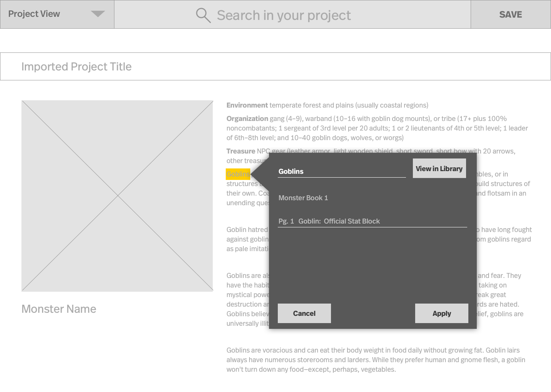This screenshot has width=551, height=392.
Task: Open the Project View dropdown
Action: click(x=57, y=14)
